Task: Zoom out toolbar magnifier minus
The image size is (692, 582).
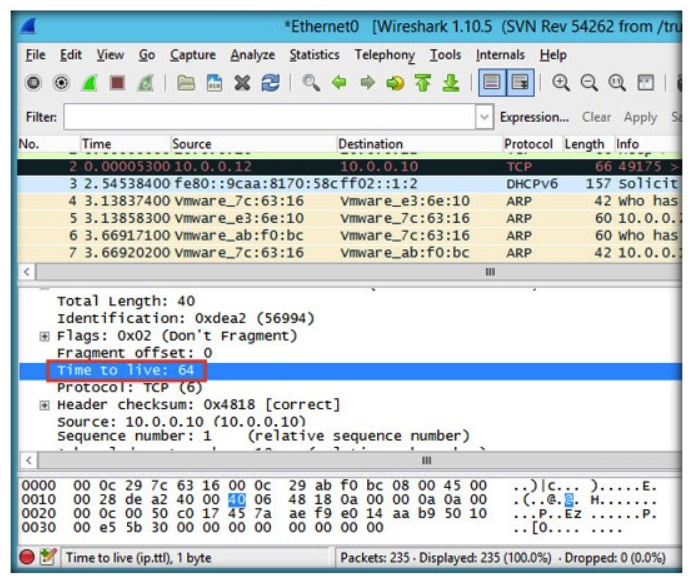Action: pos(589,83)
